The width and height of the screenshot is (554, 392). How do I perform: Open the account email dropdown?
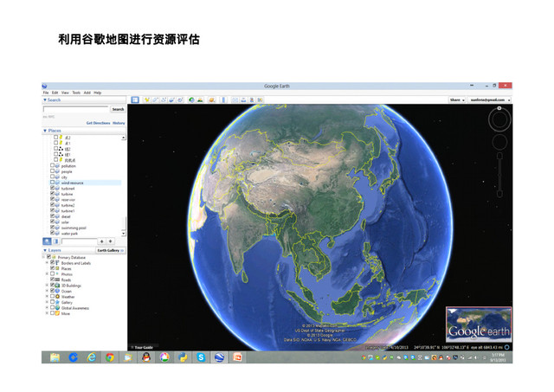490,100
